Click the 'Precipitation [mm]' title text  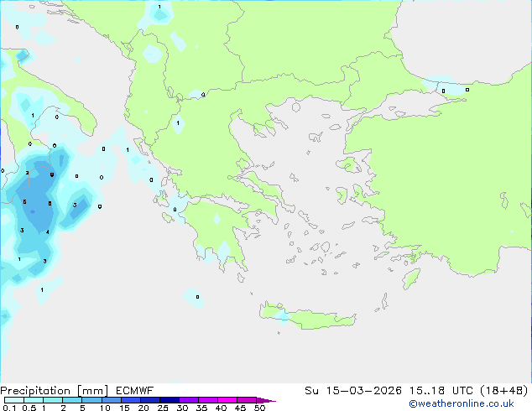click(x=55, y=391)
